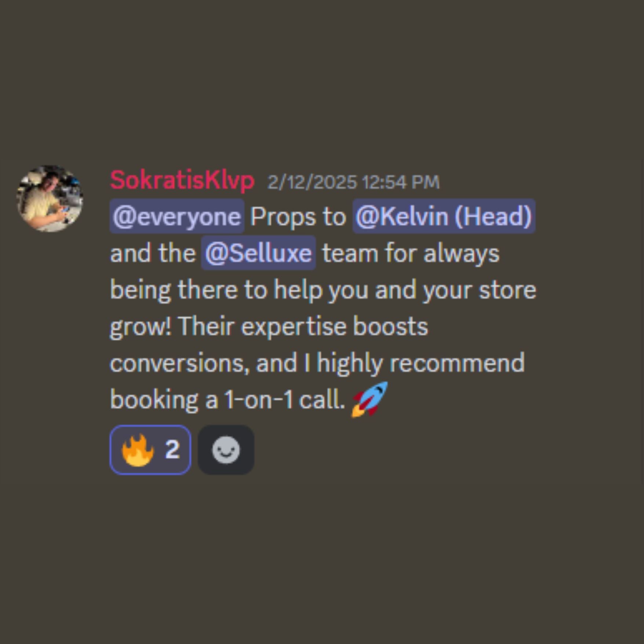This screenshot has height=644, width=644.
Task: Open the add reaction emoji picker
Action: (226, 450)
